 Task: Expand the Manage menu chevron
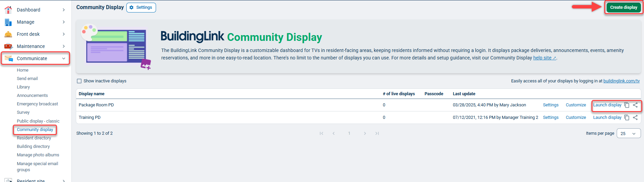64,22
